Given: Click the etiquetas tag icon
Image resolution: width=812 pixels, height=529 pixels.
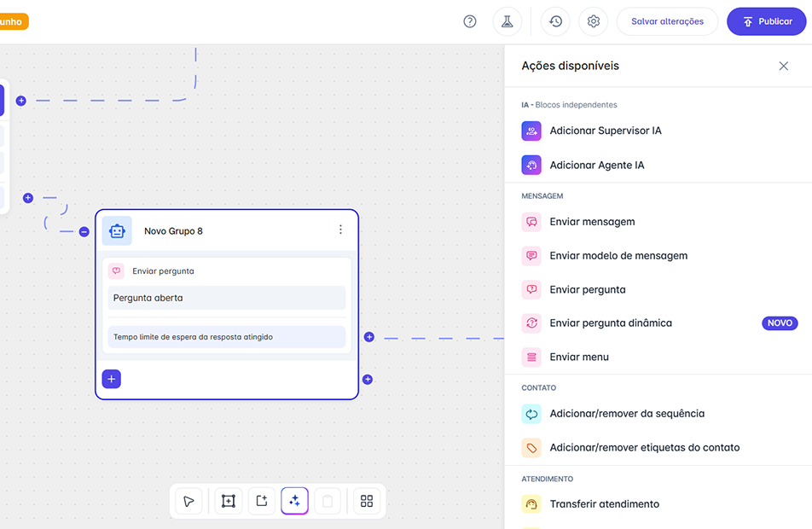Looking at the screenshot, I should [531, 448].
